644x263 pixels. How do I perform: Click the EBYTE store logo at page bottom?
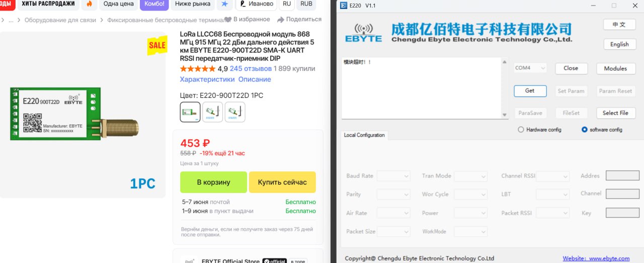click(190, 260)
